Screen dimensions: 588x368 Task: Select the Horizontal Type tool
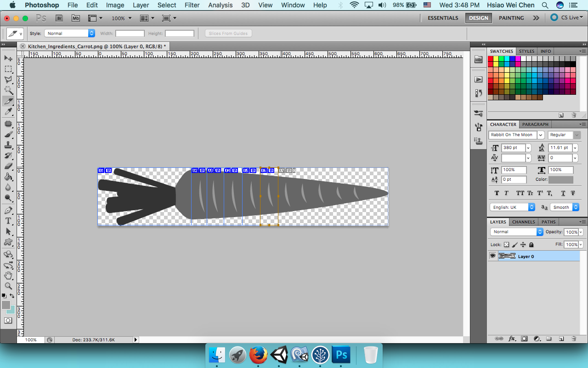(x=8, y=220)
